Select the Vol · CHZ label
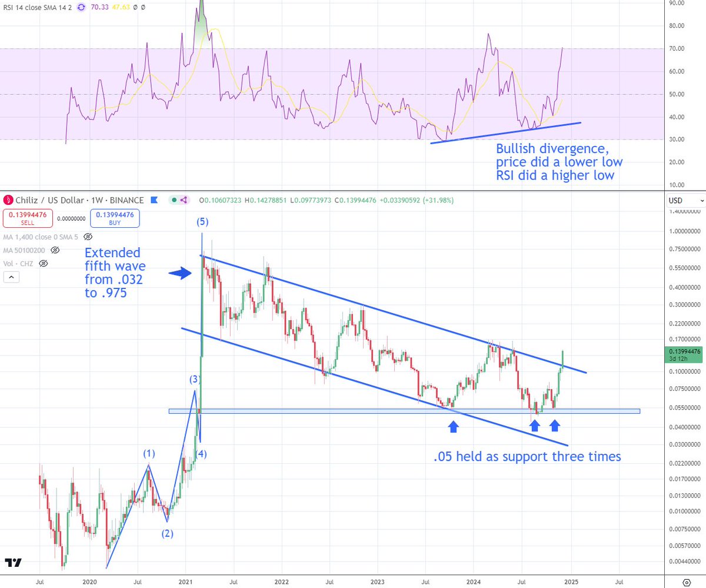 coord(19,264)
